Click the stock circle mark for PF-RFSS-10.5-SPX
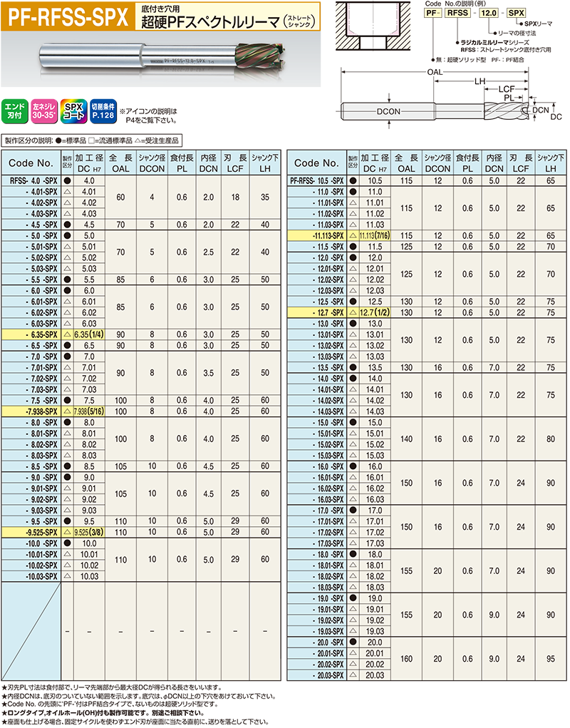Screen dimensions: 570x728 (x=352, y=181)
